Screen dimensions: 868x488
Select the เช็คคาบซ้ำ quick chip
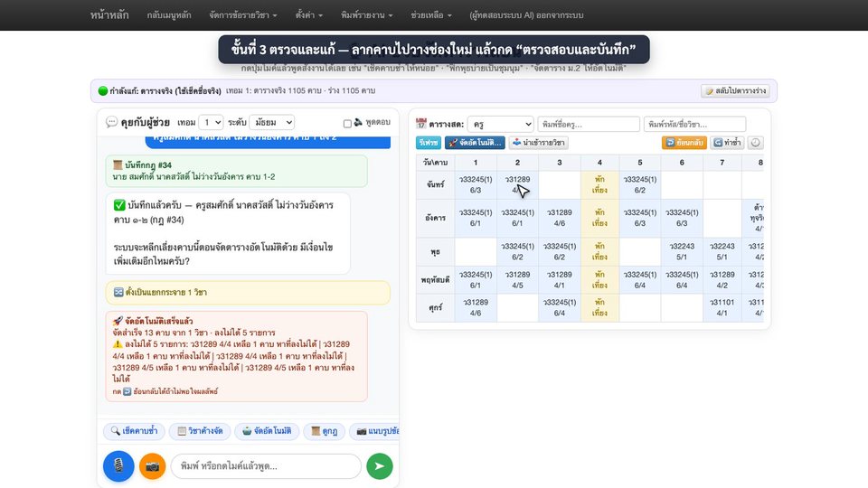pyautogui.click(x=134, y=430)
